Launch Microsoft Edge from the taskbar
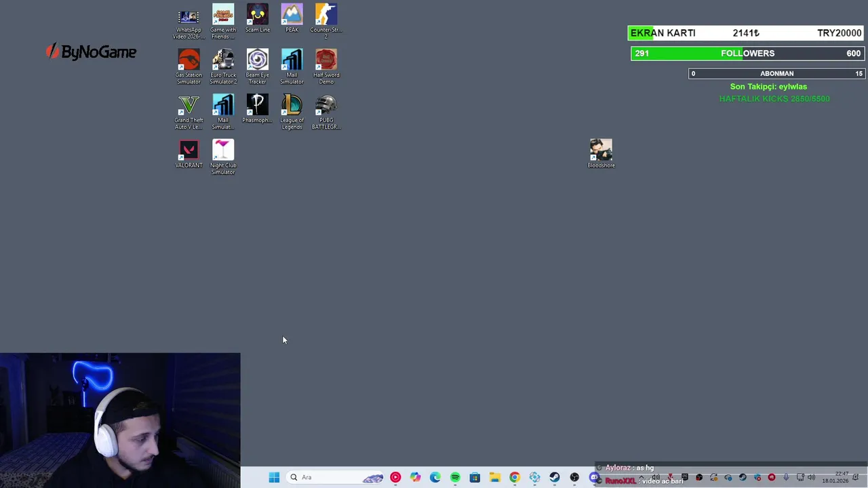Viewport: 868px width, 488px height. (x=435, y=477)
